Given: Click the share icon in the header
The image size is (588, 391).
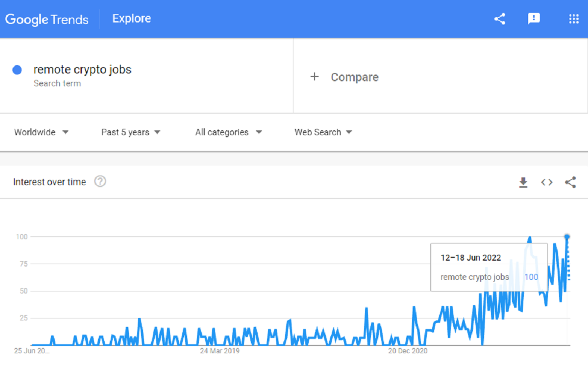Looking at the screenshot, I should click(x=499, y=19).
